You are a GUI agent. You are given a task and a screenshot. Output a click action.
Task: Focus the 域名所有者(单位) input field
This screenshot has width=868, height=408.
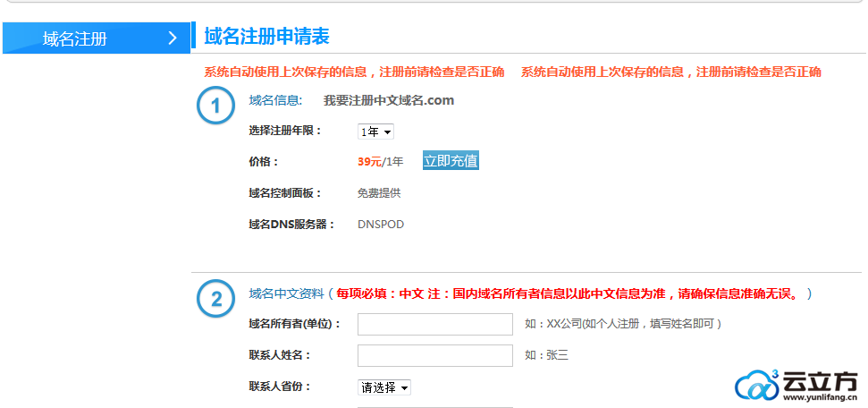click(x=434, y=324)
